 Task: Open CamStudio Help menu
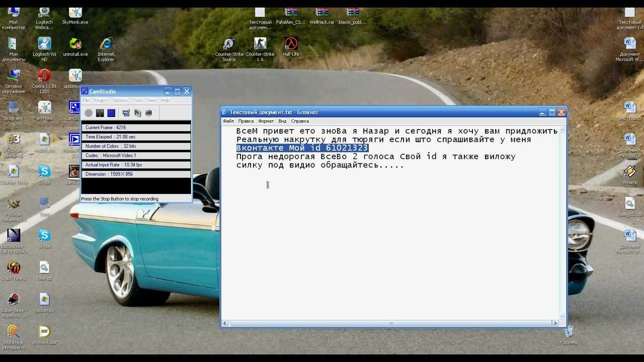165,101
